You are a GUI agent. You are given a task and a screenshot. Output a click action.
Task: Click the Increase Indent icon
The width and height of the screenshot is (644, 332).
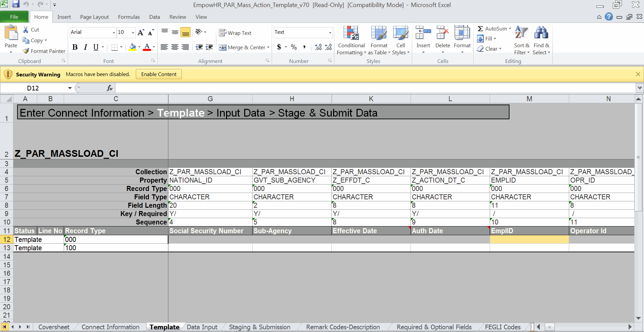pos(209,47)
